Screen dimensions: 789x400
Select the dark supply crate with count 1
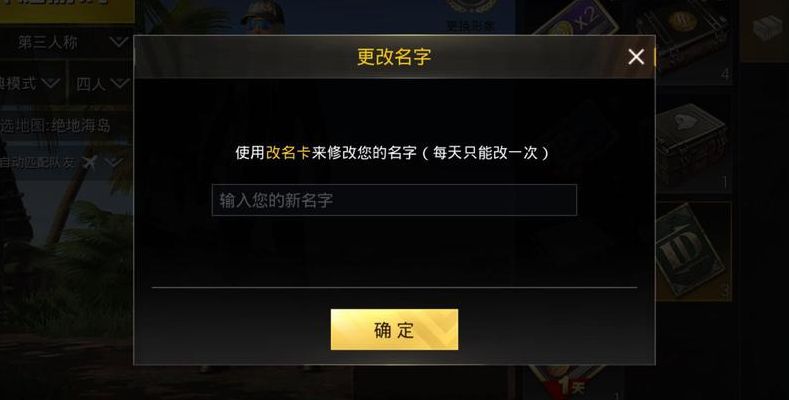(x=693, y=145)
